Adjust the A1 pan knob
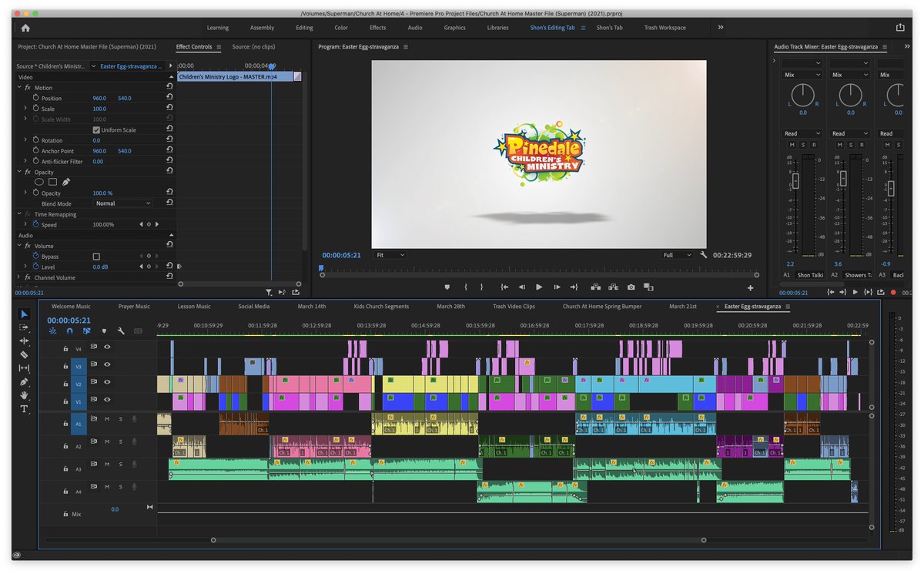This screenshot has height=574, width=924. pos(802,96)
